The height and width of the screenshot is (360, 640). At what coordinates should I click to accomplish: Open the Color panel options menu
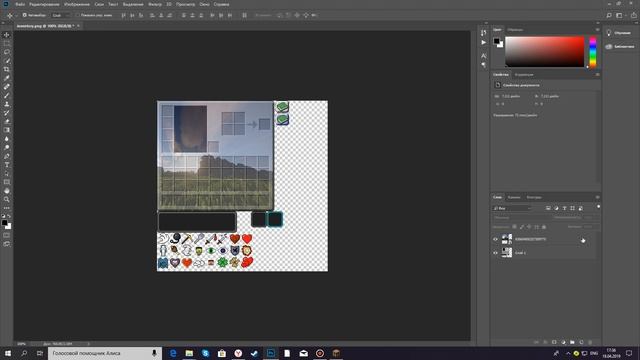[x=598, y=29]
